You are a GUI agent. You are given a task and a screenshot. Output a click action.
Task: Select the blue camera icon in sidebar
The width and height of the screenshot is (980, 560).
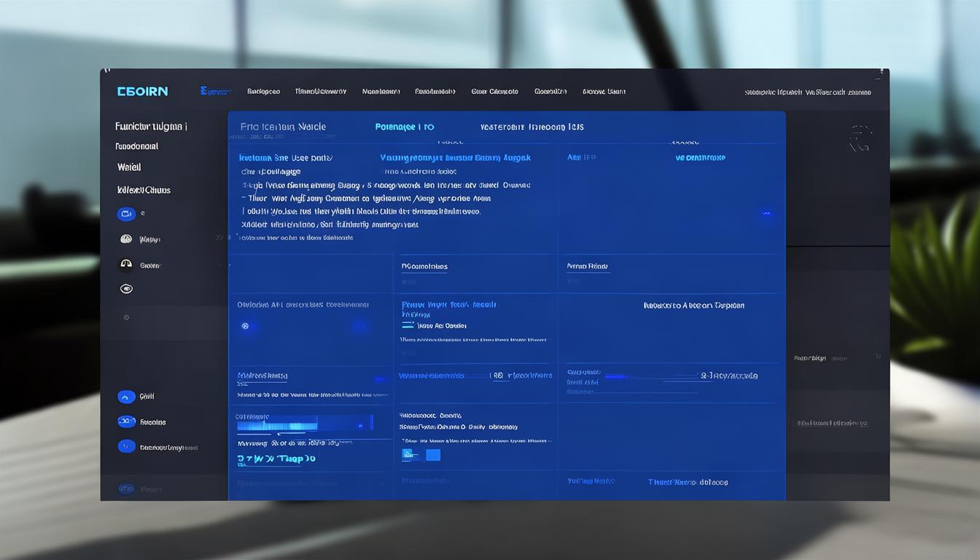[126, 214]
